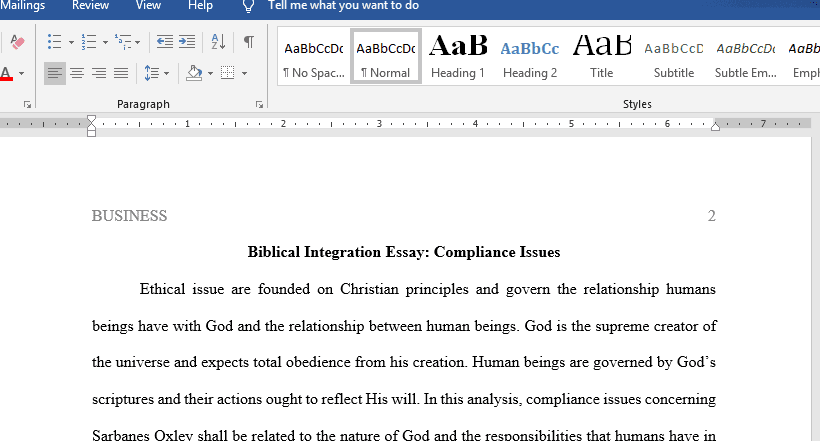Apply the Subtitle style
Screen dimensions: 820x441
click(x=674, y=57)
